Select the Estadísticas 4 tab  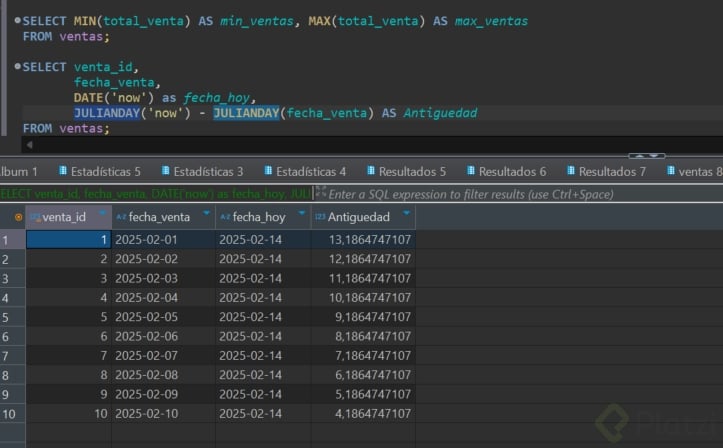click(x=305, y=171)
